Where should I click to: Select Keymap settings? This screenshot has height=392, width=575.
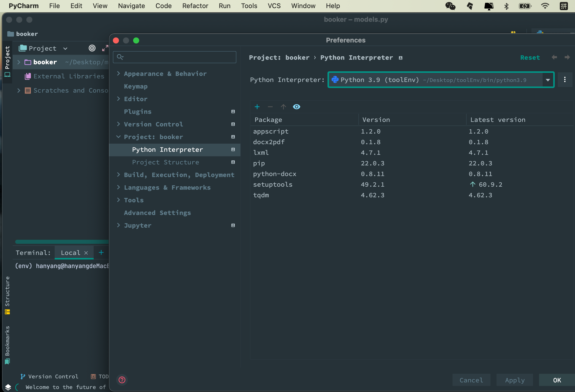[x=136, y=86]
